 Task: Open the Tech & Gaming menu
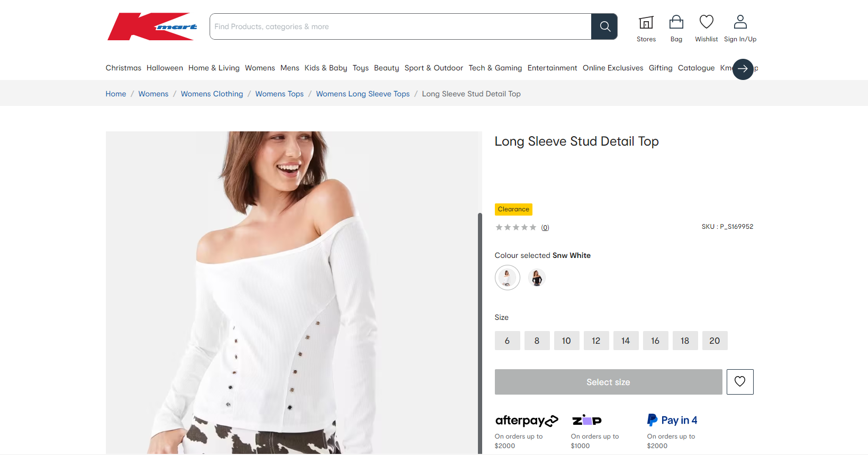tap(495, 68)
